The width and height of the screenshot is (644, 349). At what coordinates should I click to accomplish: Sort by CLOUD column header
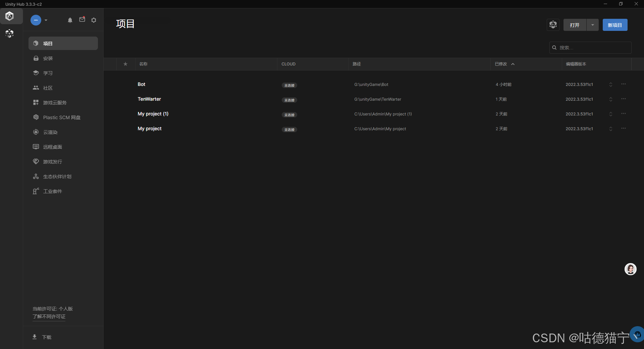(288, 64)
